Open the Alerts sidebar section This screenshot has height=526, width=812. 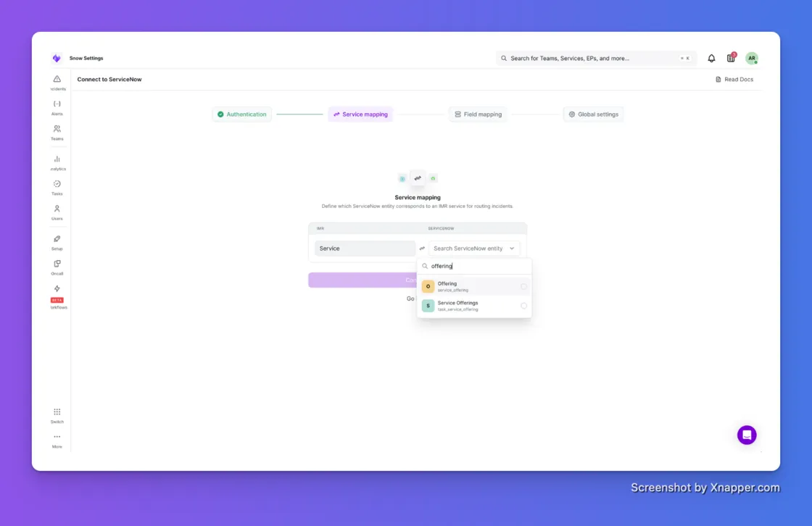[x=57, y=107]
